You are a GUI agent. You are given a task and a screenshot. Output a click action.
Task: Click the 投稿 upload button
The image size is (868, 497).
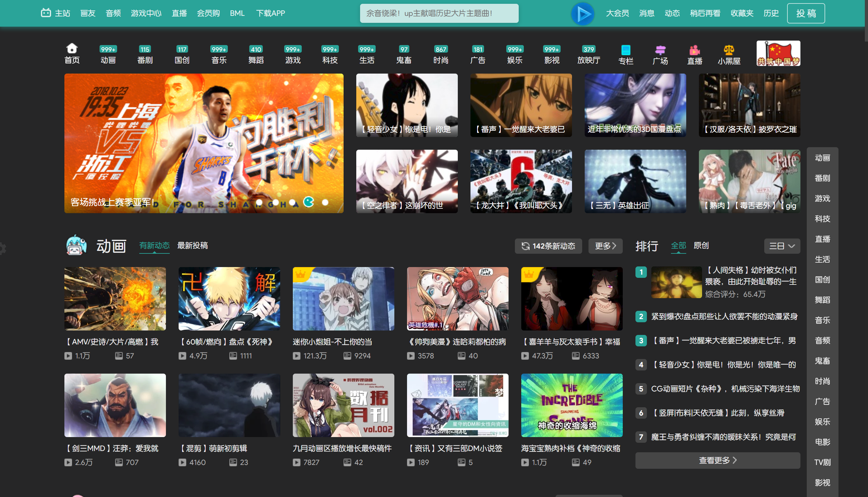click(806, 13)
